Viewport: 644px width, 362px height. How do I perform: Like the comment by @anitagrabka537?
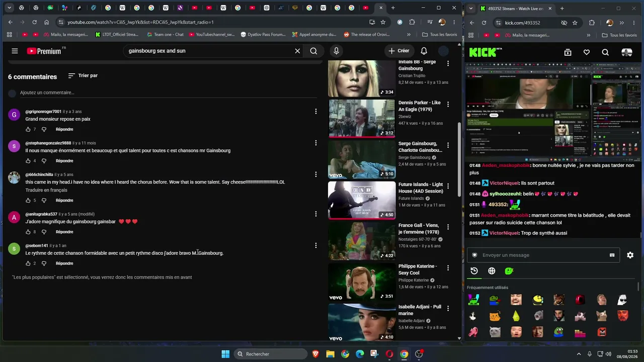pyautogui.click(x=28, y=232)
